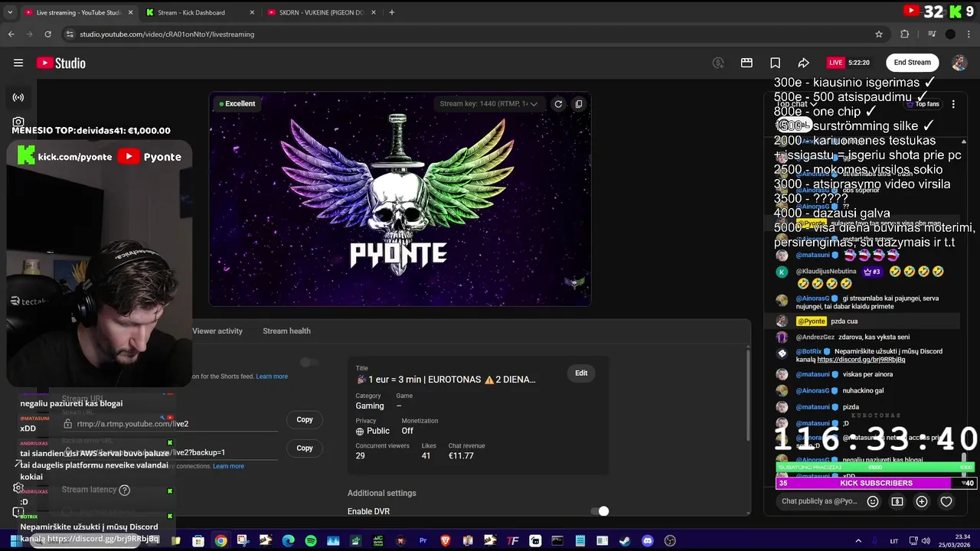Open the Viewer activity tab
The image size is (980, 551).
tap(217, 331)
